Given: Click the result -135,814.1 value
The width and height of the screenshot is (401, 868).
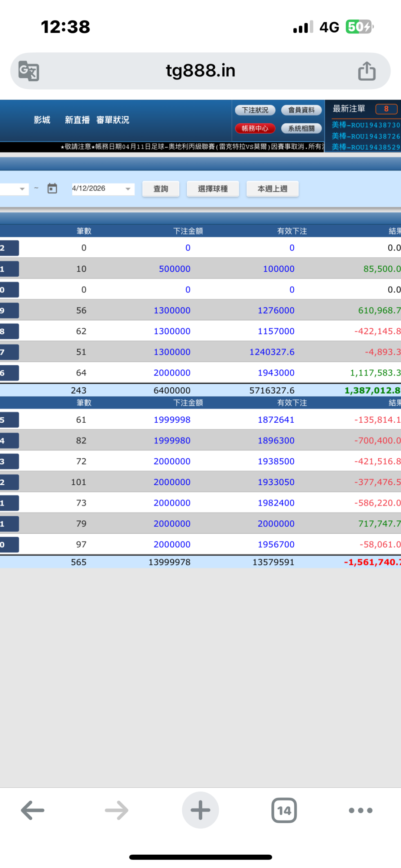Looking at the screenshot, I should (378, 420).
